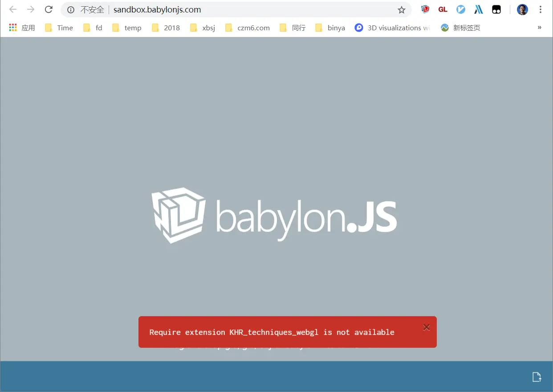Open the red cube extension icon

(x=425, y=9)
